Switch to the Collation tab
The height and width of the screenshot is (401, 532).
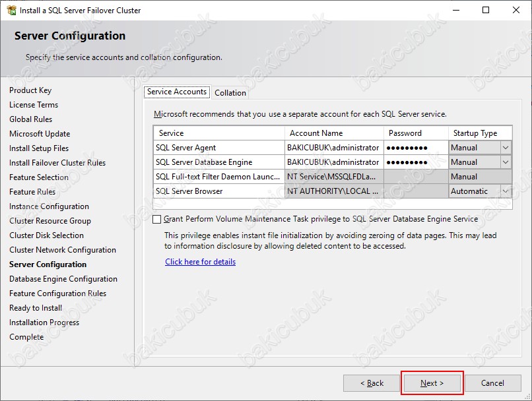point(230,92)
